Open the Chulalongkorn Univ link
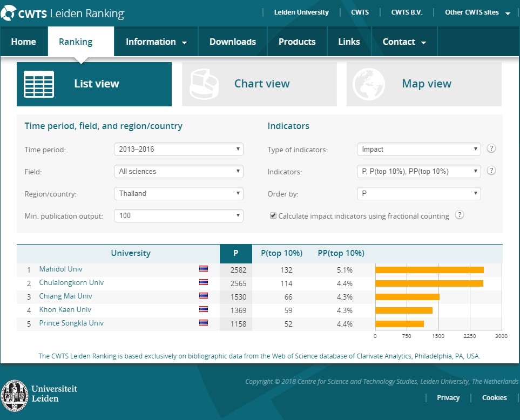520x420 pixels. tap(71, 283)
